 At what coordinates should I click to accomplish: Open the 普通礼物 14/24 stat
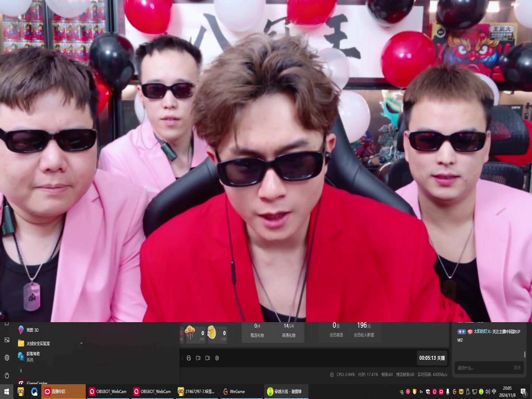point(289,330)
